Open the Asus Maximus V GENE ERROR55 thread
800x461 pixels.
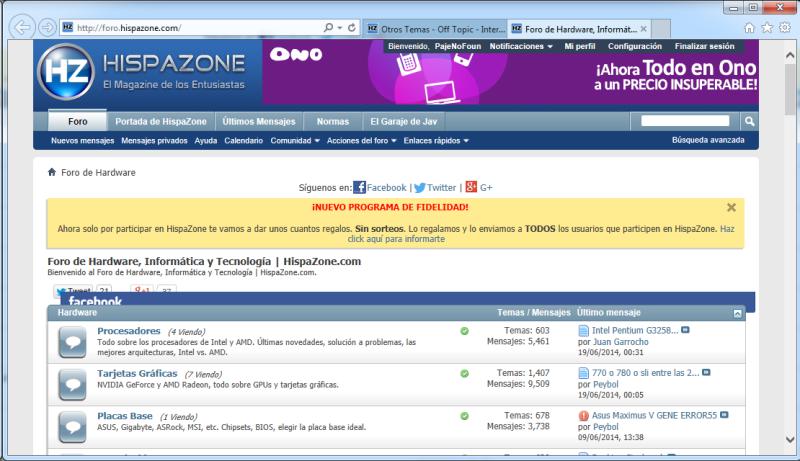[654, 415]
